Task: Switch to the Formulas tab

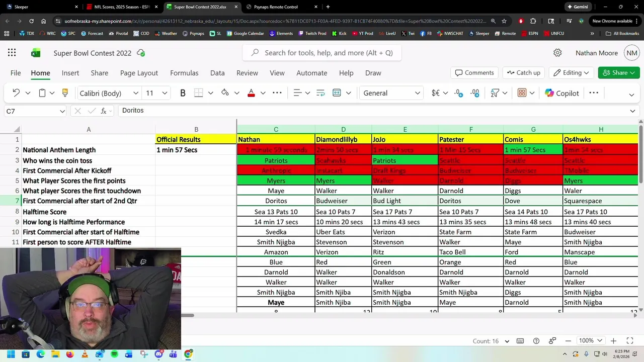Action: [184, 73]
